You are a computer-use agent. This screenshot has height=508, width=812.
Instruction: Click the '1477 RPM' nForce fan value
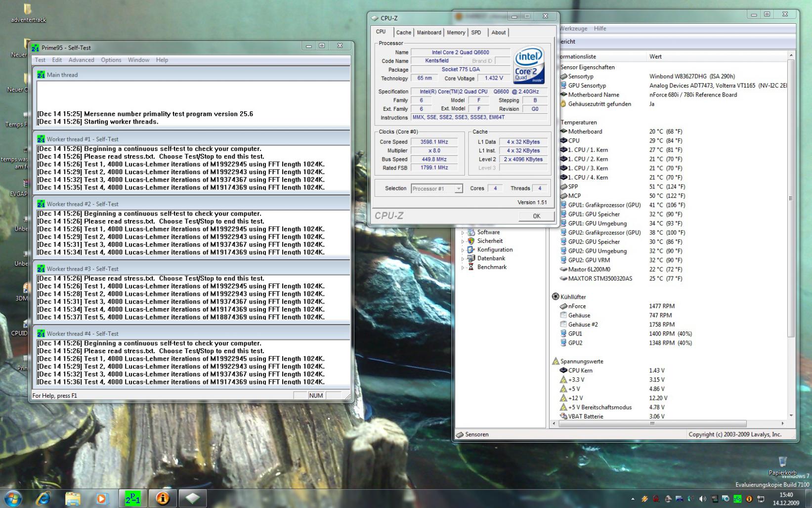(662, 306)
